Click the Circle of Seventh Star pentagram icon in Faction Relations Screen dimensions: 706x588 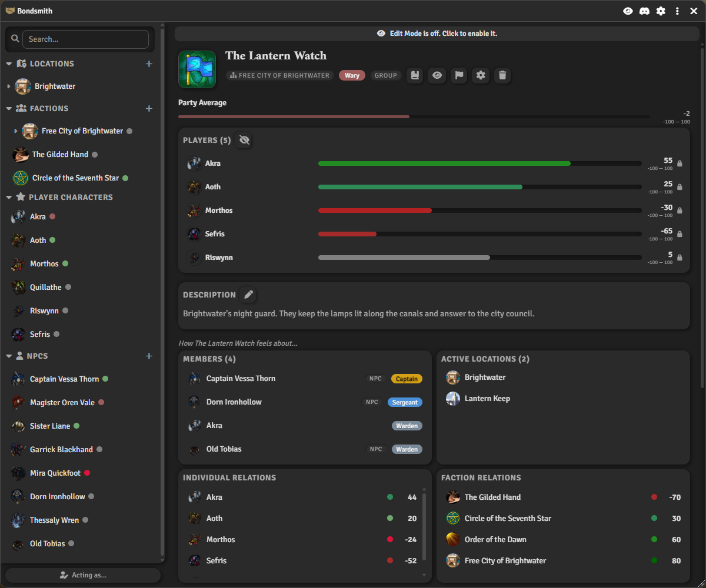click(x=452, y=519)
